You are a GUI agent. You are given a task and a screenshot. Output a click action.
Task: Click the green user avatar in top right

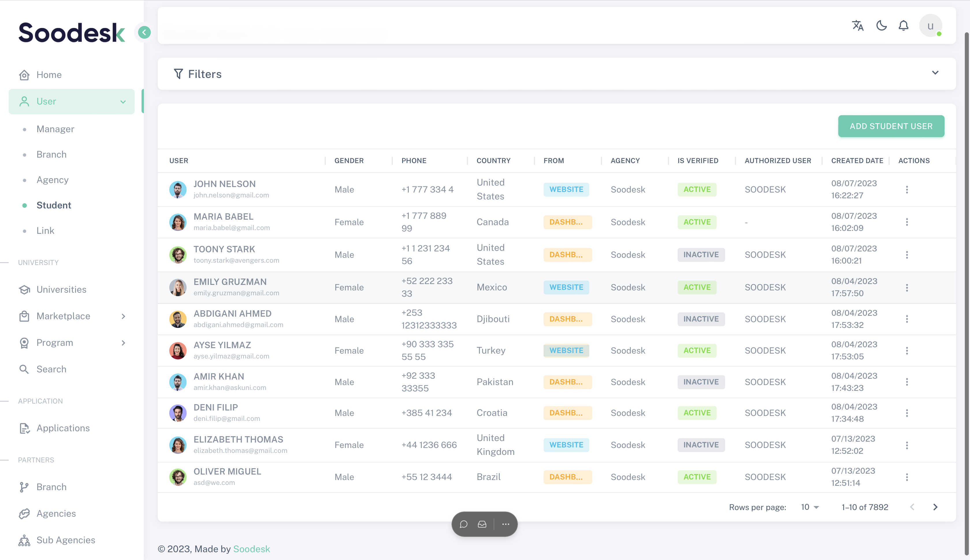point(930,25)
